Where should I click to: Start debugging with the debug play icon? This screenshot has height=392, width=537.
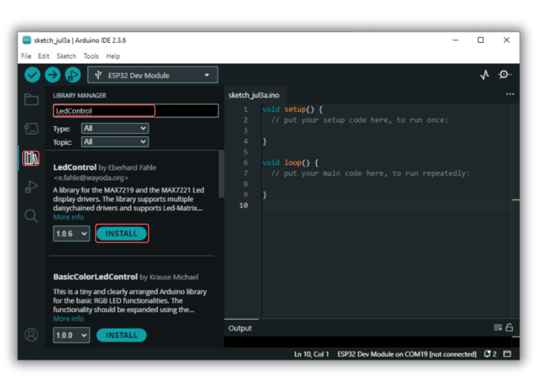click(72, 75)
